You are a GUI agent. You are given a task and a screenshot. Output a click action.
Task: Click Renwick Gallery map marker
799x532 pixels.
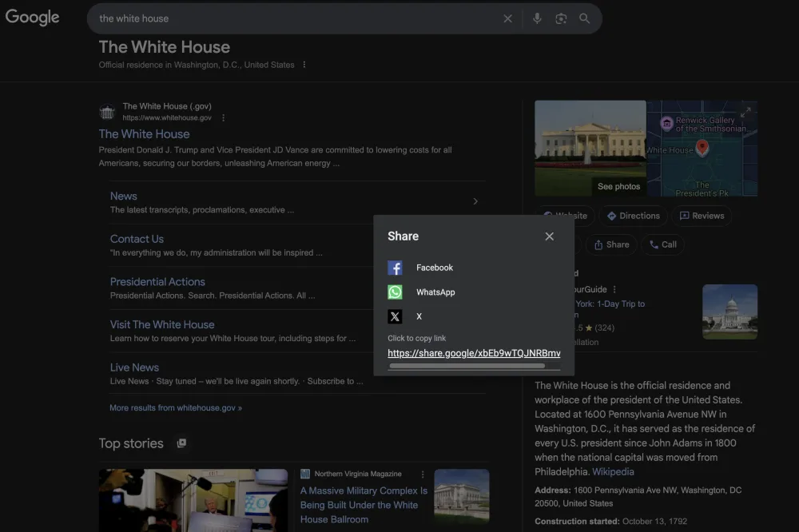pos(666,123)
